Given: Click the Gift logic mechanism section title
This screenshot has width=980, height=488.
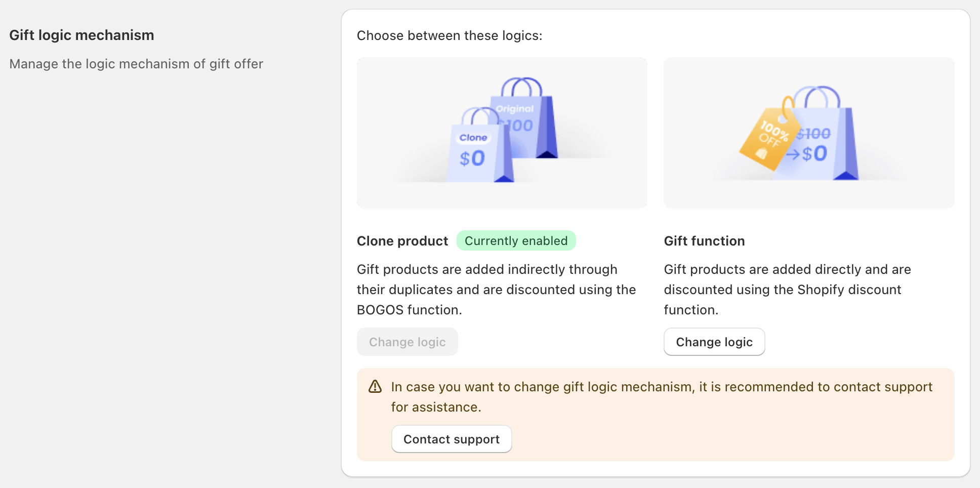Looking at the screenshot, I should (81, 35).
